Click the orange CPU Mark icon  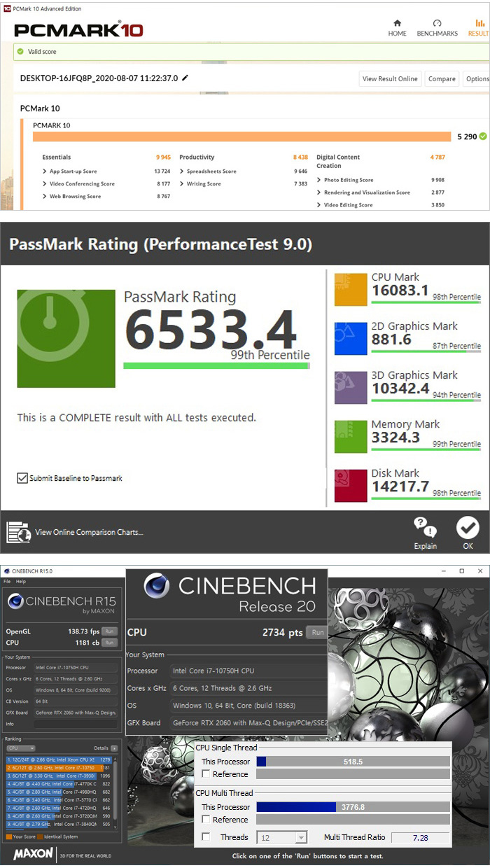click(x=351, y=289)
